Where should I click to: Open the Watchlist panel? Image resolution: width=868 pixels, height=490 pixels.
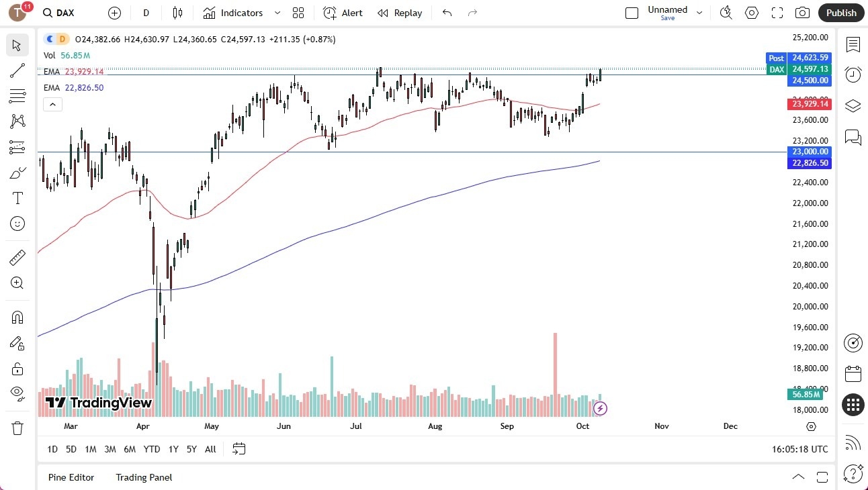(x=853, y=44)
